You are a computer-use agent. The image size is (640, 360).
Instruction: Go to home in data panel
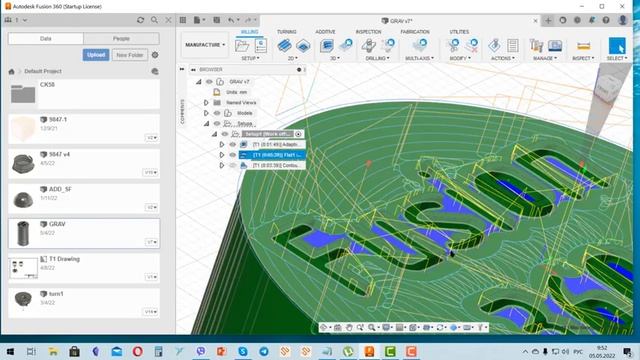click(x=11, y=71)
